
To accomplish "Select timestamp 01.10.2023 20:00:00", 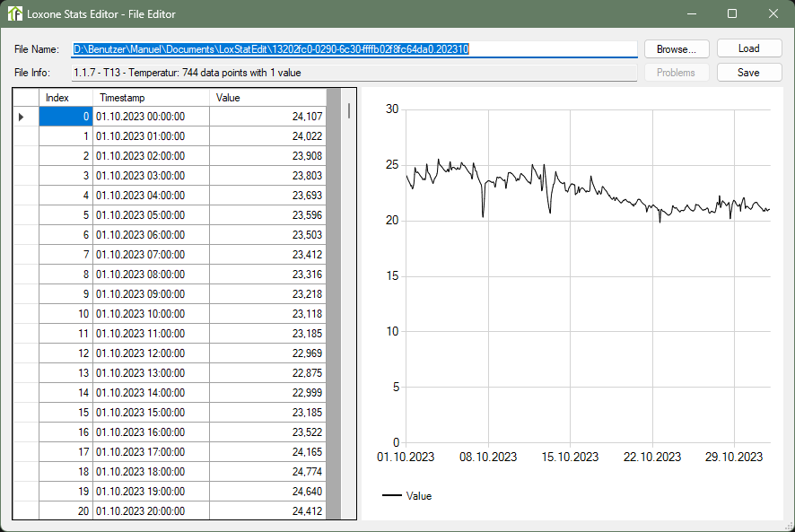I will (151, 510).
